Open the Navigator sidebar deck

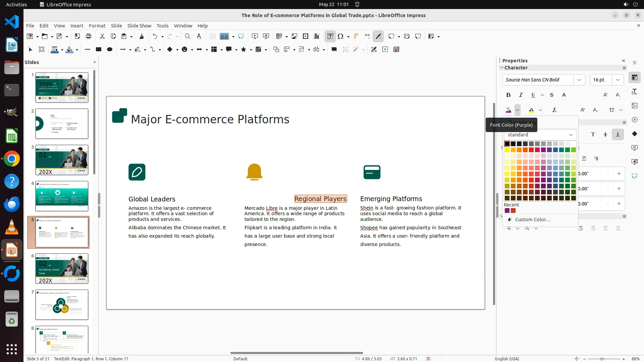pos(634,120)
